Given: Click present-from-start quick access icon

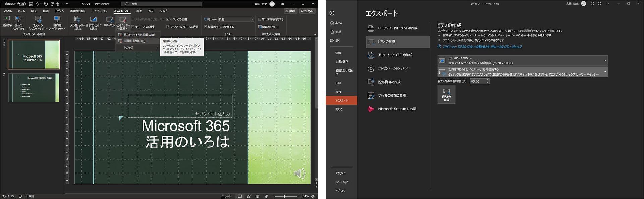Looking at the screenshot, I should click(52, 4).
